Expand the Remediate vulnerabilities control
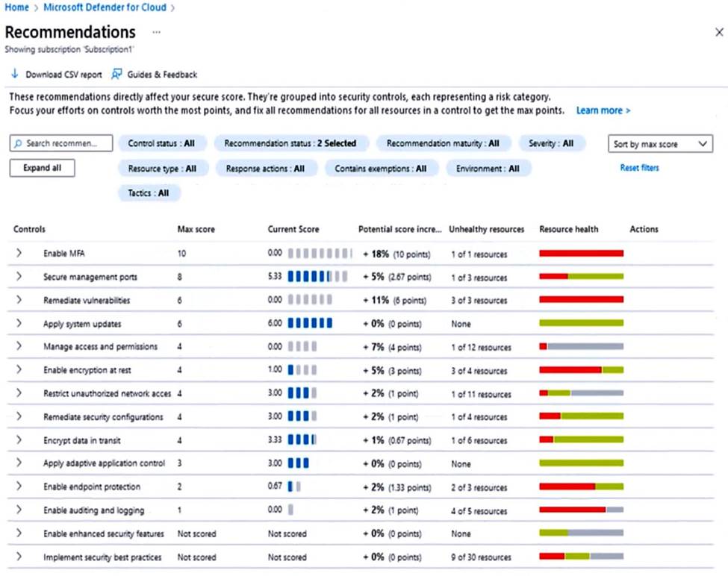 (19, 300)
